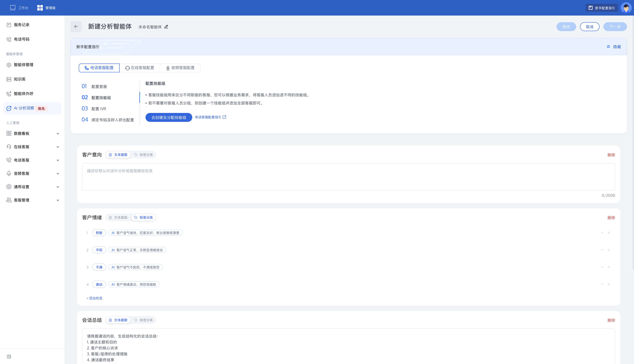Edit the 客户语气愉快 AI description
This screenshot has height=364, width=634.
[x=145, y=233]
